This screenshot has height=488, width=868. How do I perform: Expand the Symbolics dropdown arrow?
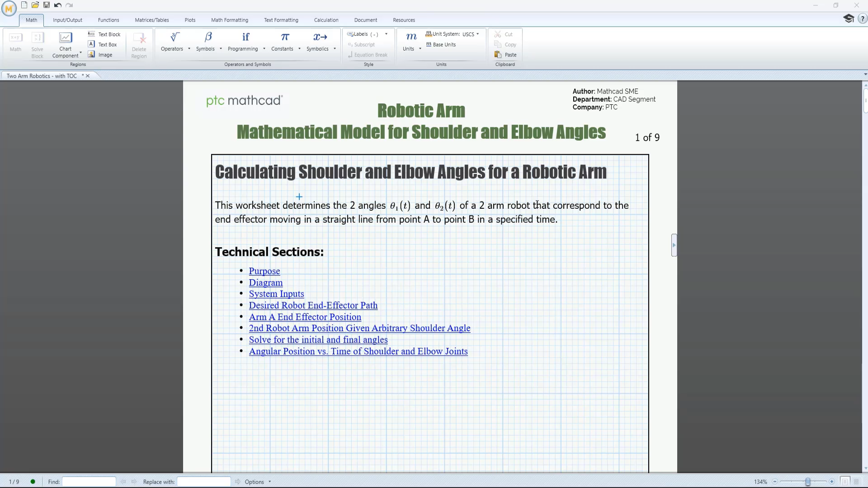point(335,49)
